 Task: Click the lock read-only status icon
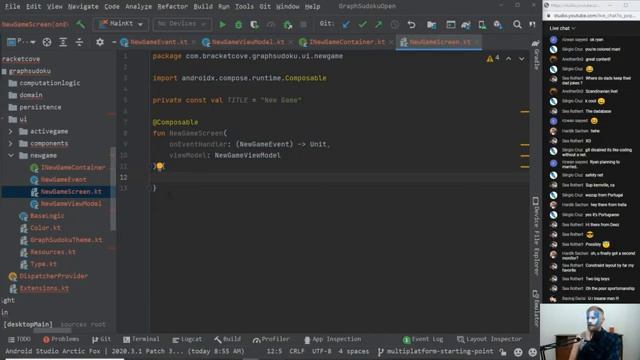503,351
